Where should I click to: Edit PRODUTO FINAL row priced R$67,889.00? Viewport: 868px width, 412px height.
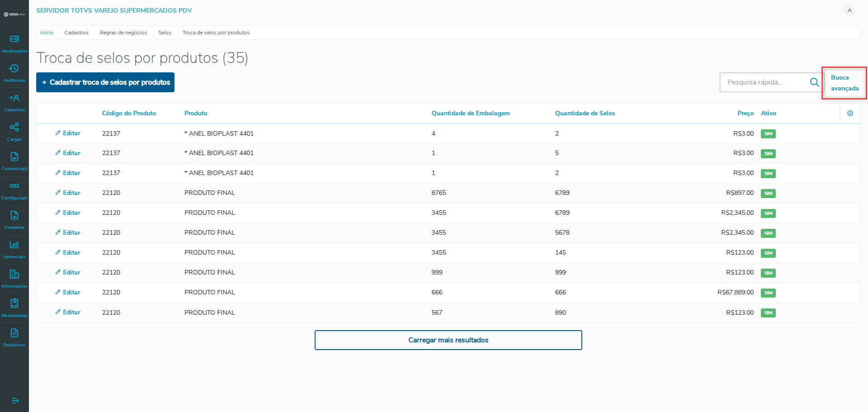(68, 292)
